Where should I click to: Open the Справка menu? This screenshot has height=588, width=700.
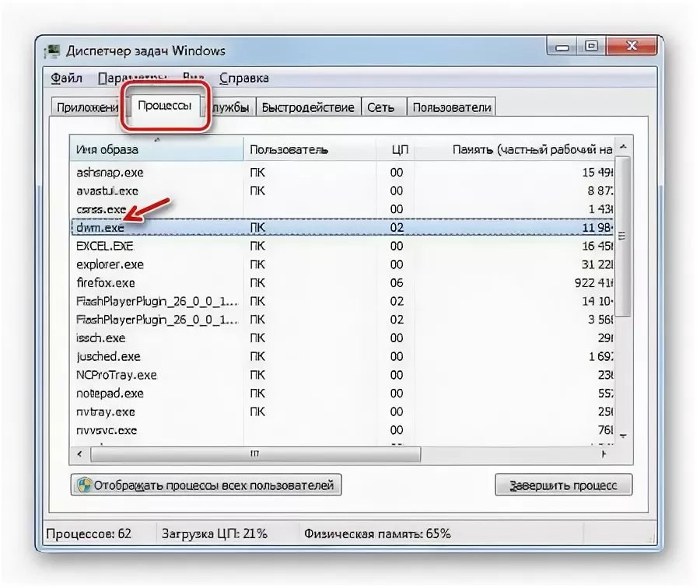tap(243, 78)
